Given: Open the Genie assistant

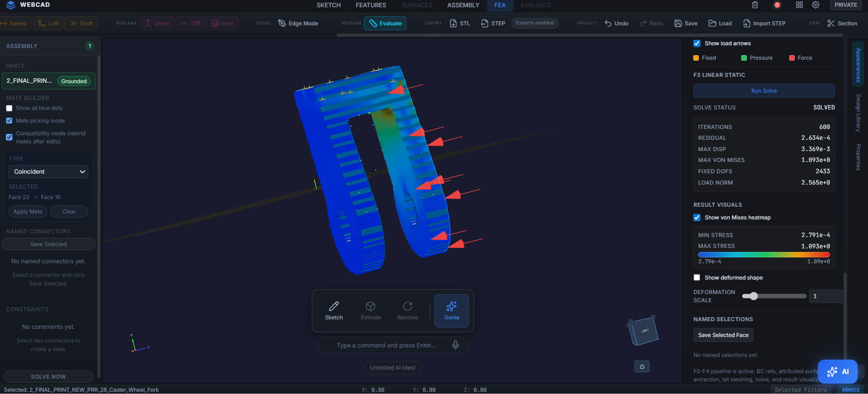Looking at the screenshot, I should pyautogui.click(x=452, y=311).
